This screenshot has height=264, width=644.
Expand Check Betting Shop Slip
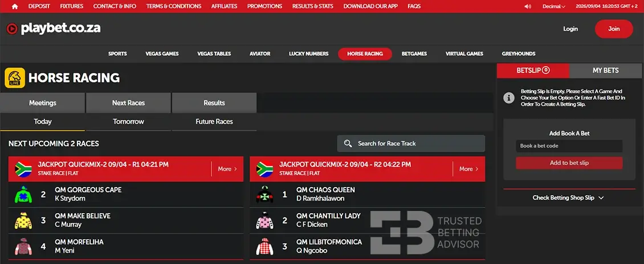[x=568, y=198]
